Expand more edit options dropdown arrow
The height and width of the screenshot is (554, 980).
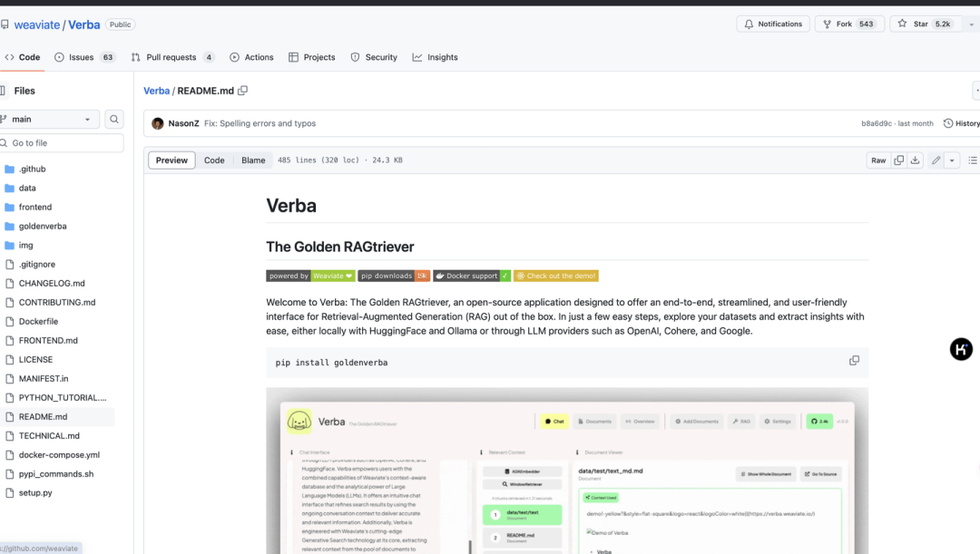pos(952,160)
